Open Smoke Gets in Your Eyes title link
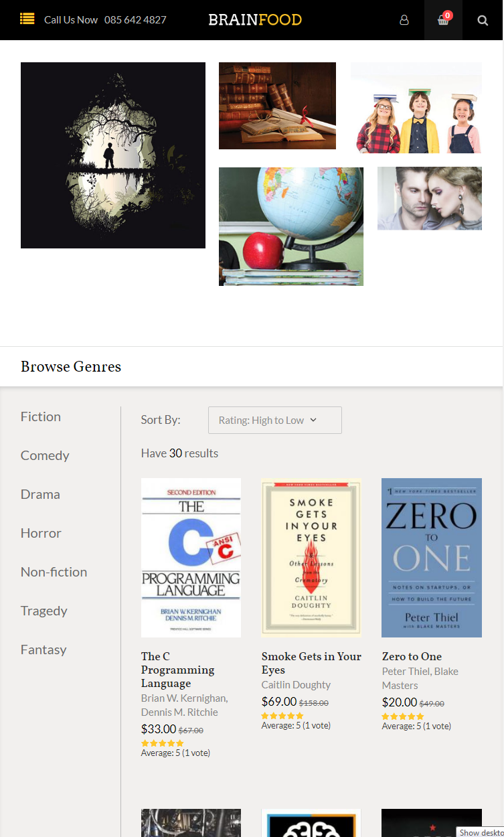Image resolution: width=504 pixels, height=837 pixels. [311, 663]
